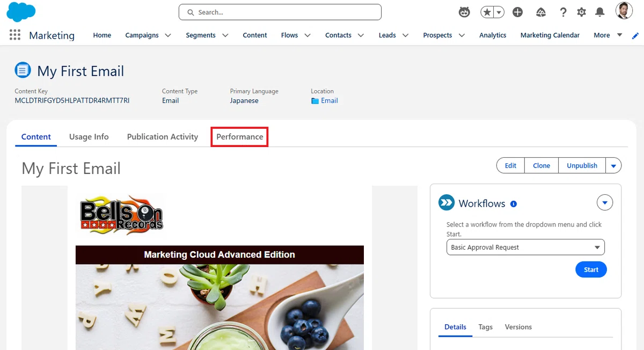The image size is (644, 350).
Task: Expand more actions beside Unpublish
Action: click(613, 165)
